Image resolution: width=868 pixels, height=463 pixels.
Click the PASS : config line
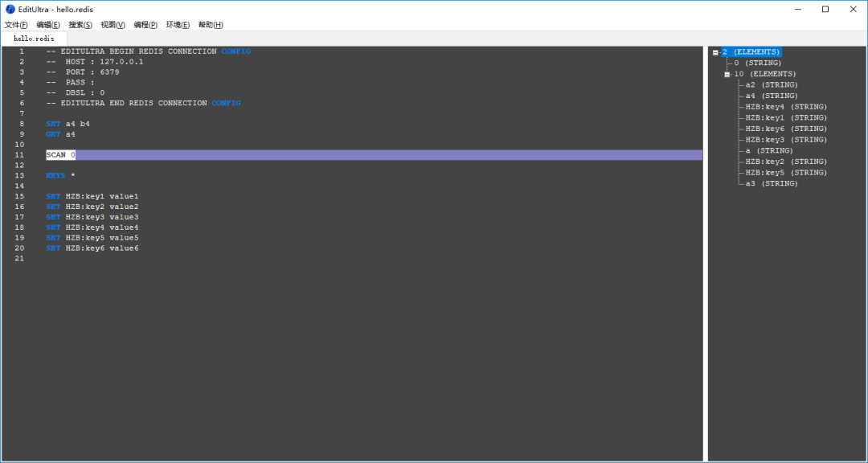pos(70,83)
